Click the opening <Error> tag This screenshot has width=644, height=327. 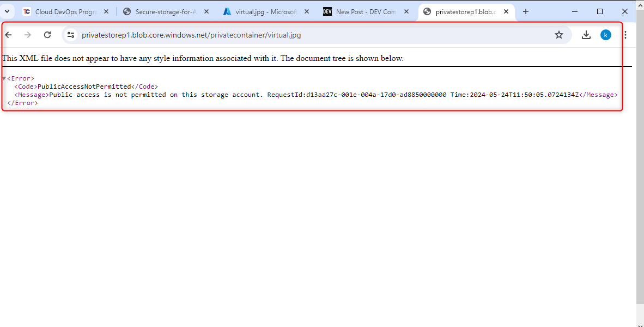(21, 78)
